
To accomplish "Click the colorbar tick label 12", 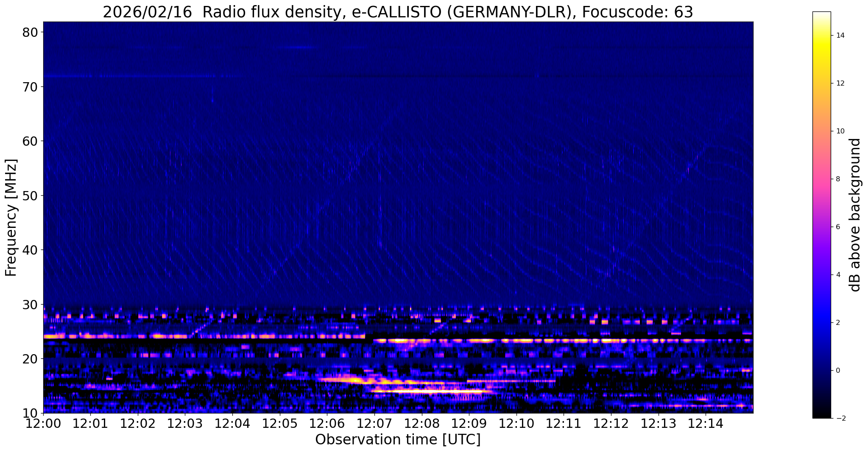I will pos(840,83).
